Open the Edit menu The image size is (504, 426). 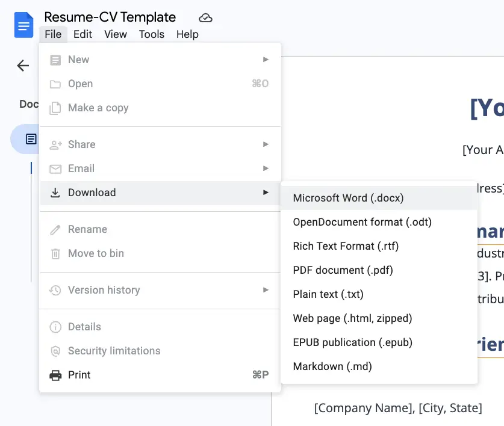(x=82, y=34)
